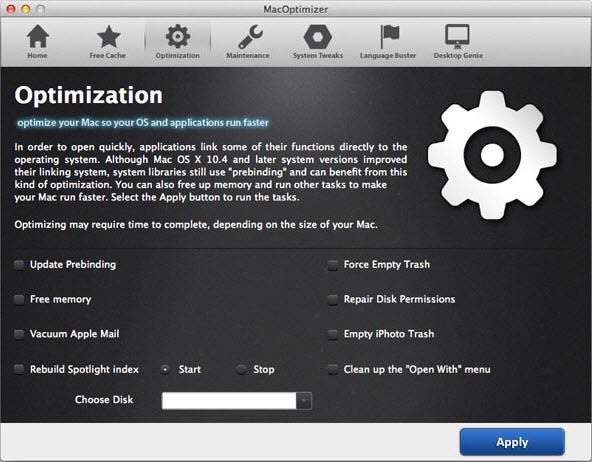Click inside the Choose Disk field
The image size is (592, 462).
click(229, 400)
